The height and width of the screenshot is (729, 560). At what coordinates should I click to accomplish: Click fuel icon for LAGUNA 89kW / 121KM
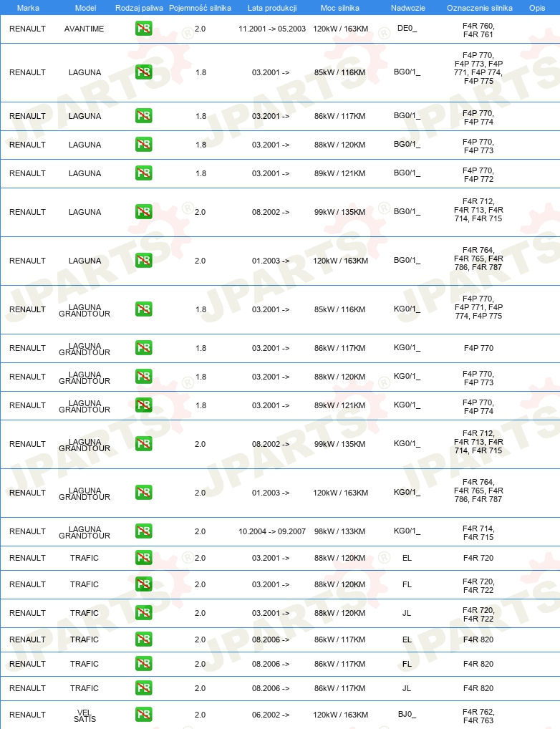pos(144,173)
